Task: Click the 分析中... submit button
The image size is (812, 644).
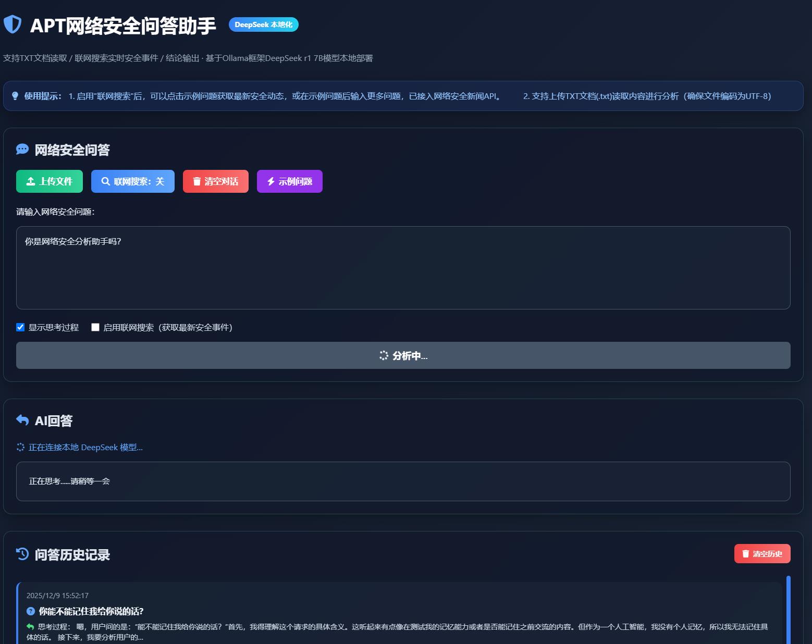Action: (403, 355)
